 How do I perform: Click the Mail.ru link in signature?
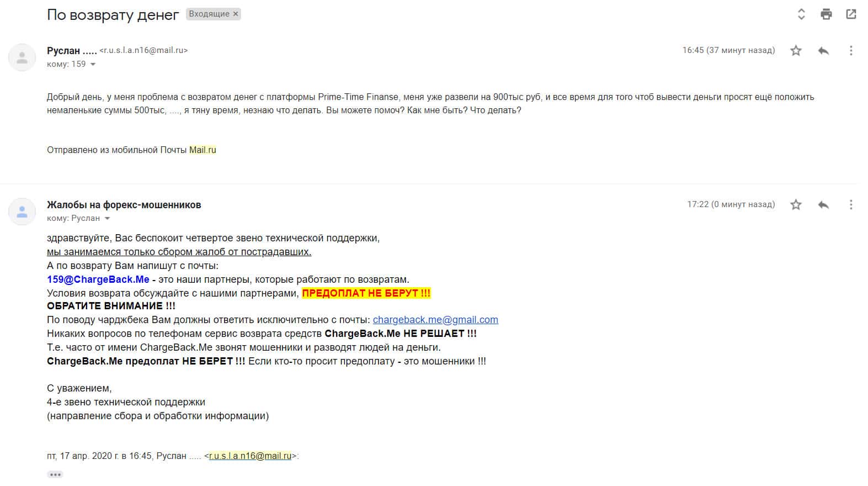[x=203, y=150]
